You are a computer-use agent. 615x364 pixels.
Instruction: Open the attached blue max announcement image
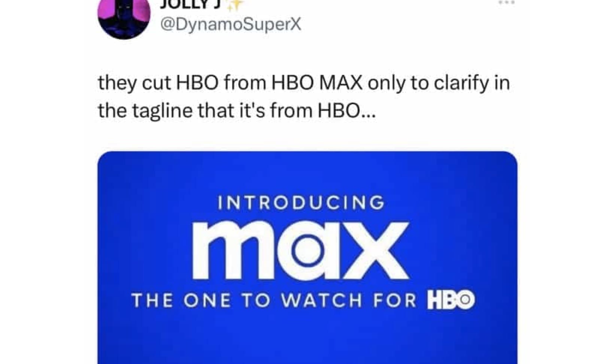pos(307,258)
